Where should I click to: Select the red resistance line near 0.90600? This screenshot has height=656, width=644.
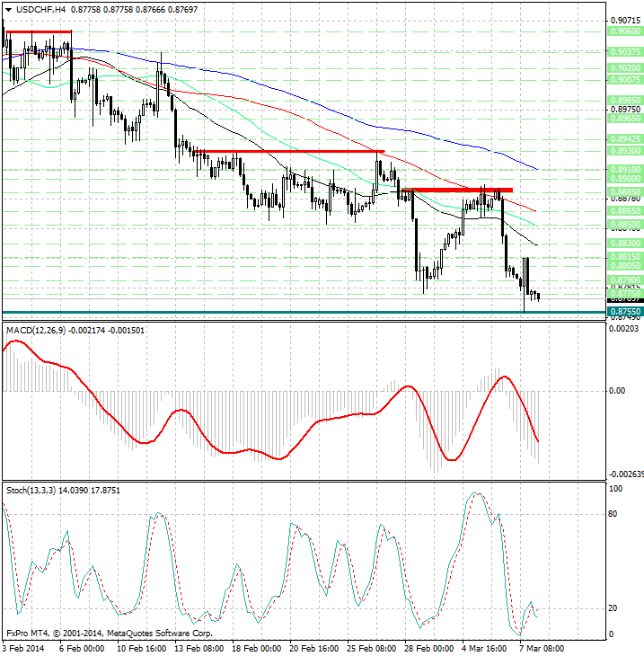pos(39,31)
